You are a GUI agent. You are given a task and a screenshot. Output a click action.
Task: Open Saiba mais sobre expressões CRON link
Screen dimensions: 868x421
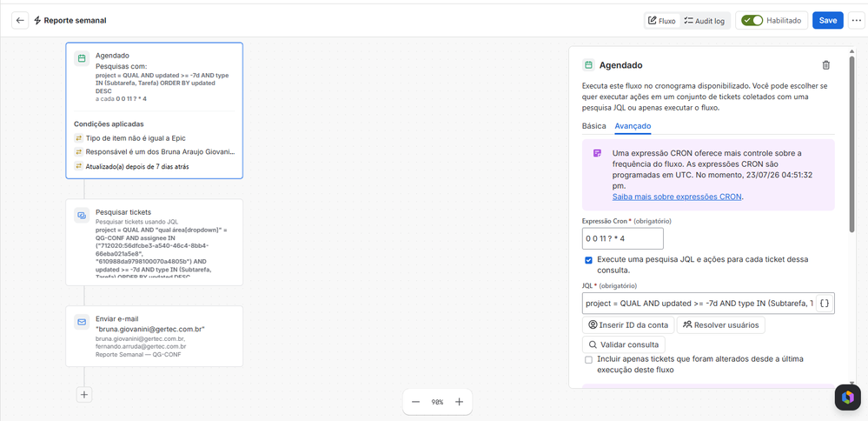tap(677, 197)
